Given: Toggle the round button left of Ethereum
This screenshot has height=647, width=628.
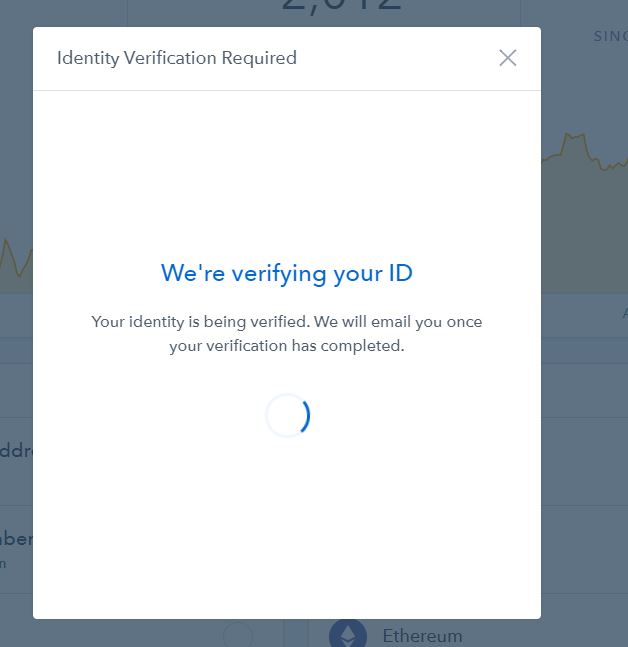Looking at the screenshot, I should coord(238,634).
